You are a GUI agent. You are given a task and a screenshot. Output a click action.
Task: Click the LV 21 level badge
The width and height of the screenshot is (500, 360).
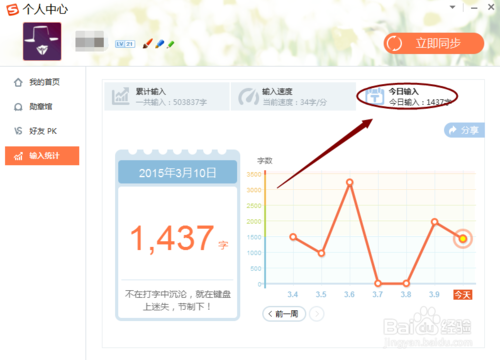(125, 44)
